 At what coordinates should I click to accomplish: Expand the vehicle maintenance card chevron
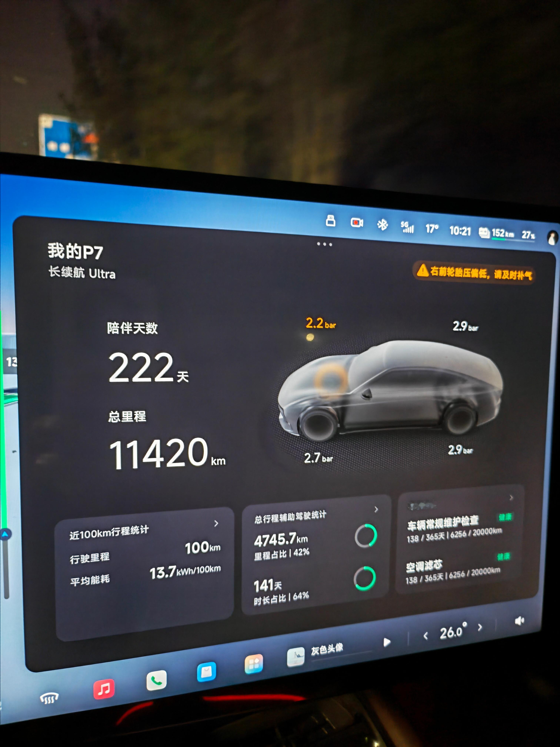click(x=511, y=497)
